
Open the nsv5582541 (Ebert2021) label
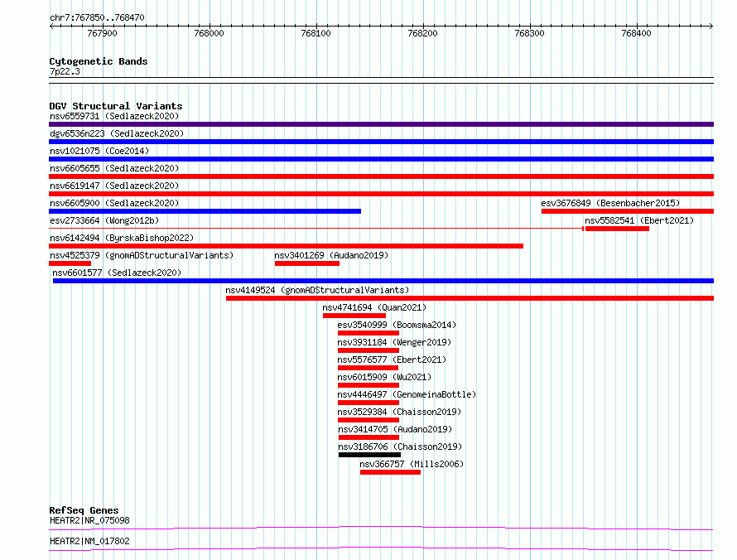(639, 220)
